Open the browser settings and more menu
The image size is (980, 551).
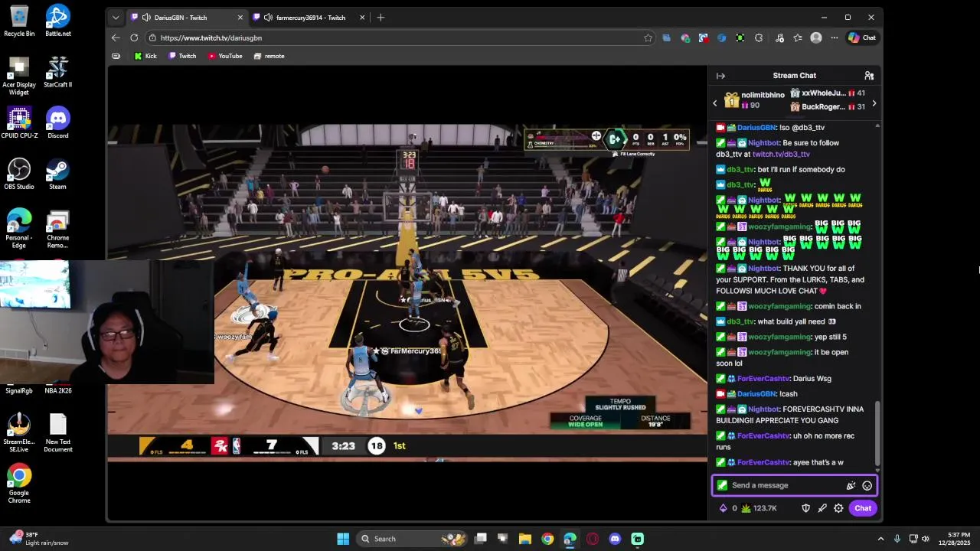835,37
